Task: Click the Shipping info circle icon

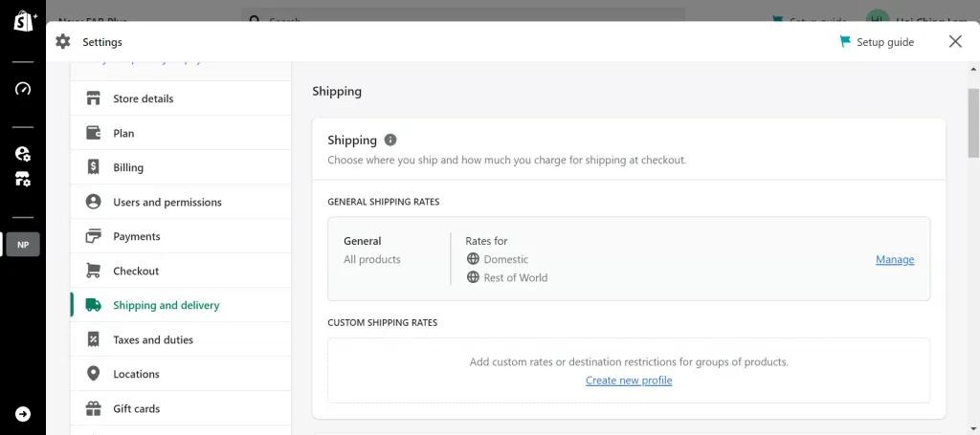Action: coord(390,140)
